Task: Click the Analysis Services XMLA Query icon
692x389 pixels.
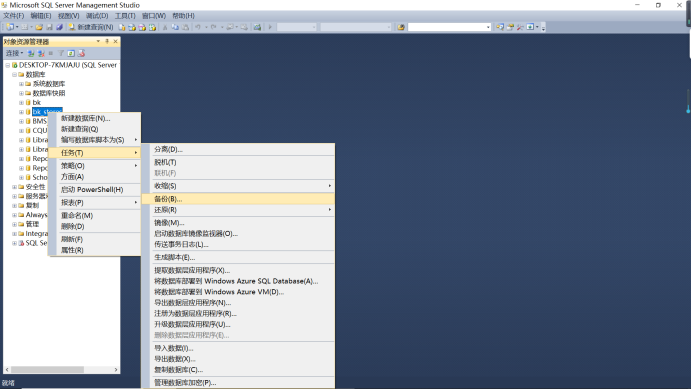Action: pyautogui.click(x=152, y=27)
